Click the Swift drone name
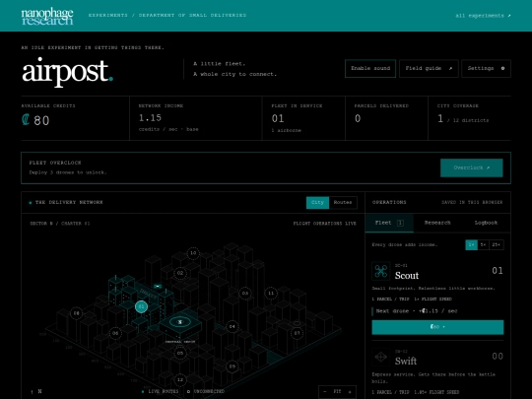This screenshot has width=532, height=399. pos(406,361)
